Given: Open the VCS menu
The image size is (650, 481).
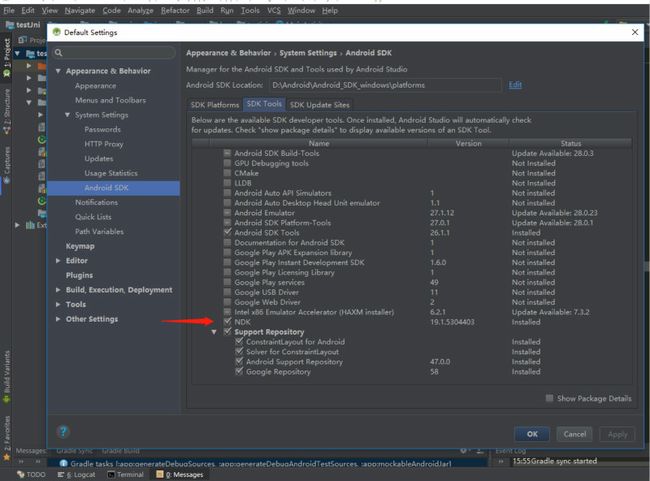Looking at the screenshot, I should (274, 10).
